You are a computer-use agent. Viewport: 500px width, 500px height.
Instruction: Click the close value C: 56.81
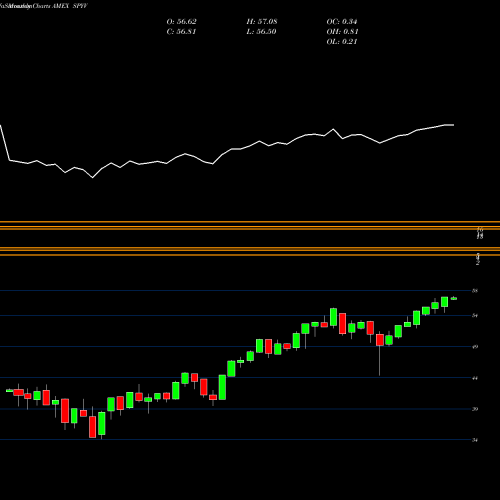181,32
